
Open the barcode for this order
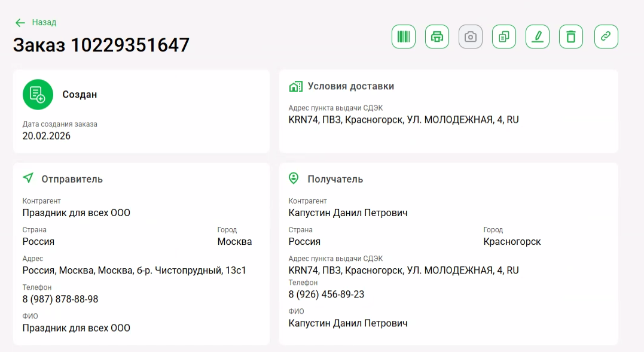pyautogui.click(x=404, y=37)
